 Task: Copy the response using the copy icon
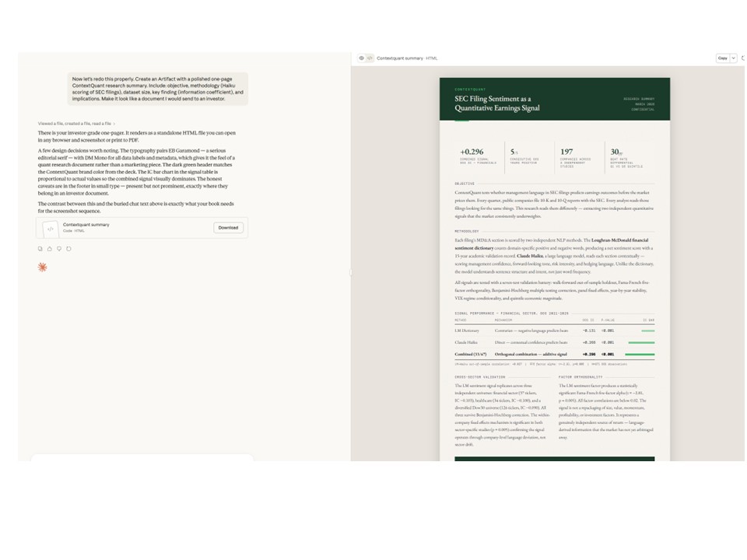pos(40,248)
